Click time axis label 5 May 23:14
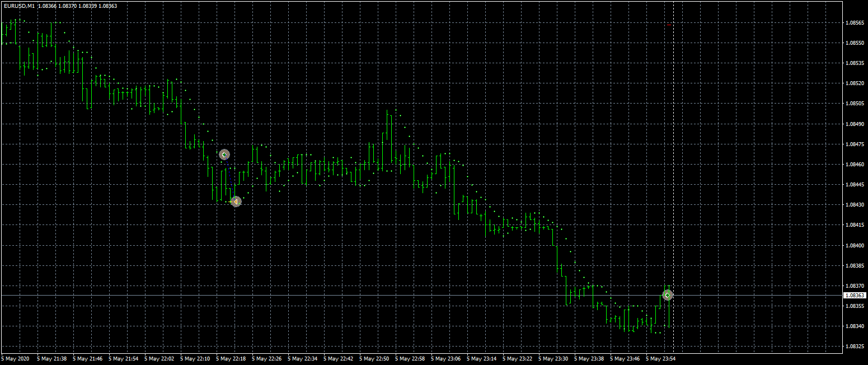 pos(482,358)
